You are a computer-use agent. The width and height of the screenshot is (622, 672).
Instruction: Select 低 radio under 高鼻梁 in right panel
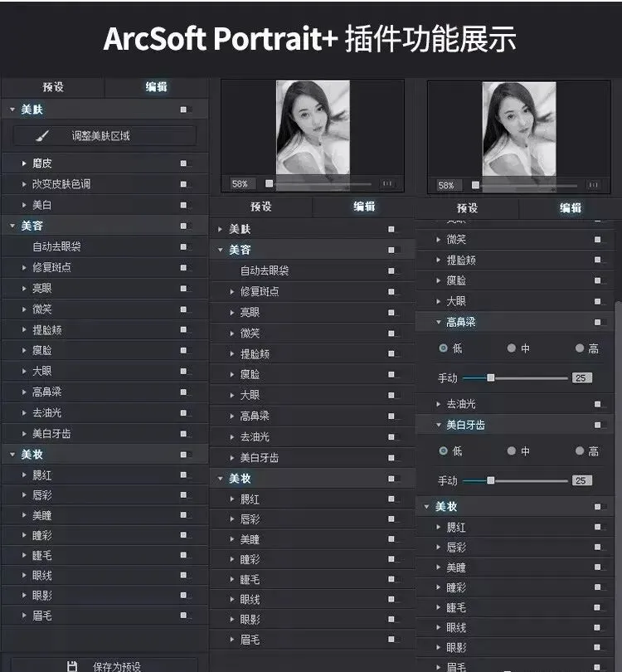[444, 348]
